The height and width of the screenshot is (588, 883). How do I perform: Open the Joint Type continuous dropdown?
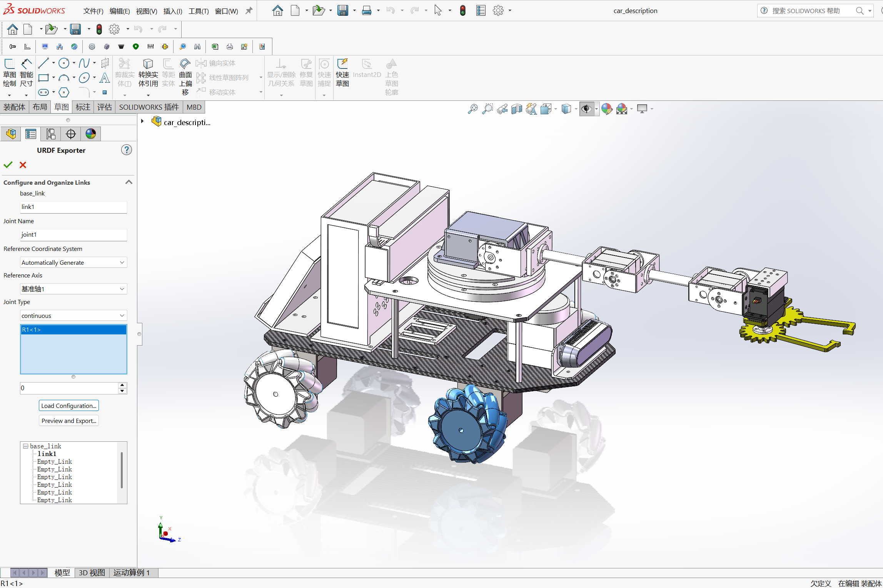[x=73, y=315]
